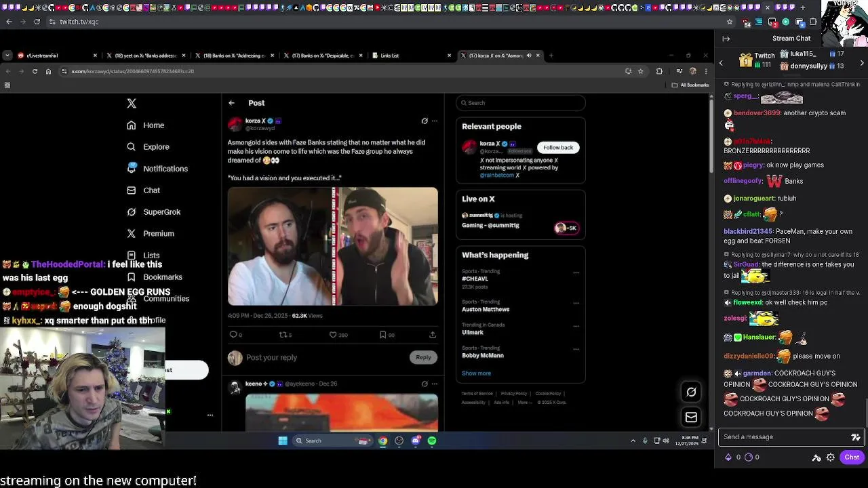Image resolution: width=868 pixels, height=488 pixels.
Task: Show previous gift leaderboard with left chevron
Action: pos(721,63)
